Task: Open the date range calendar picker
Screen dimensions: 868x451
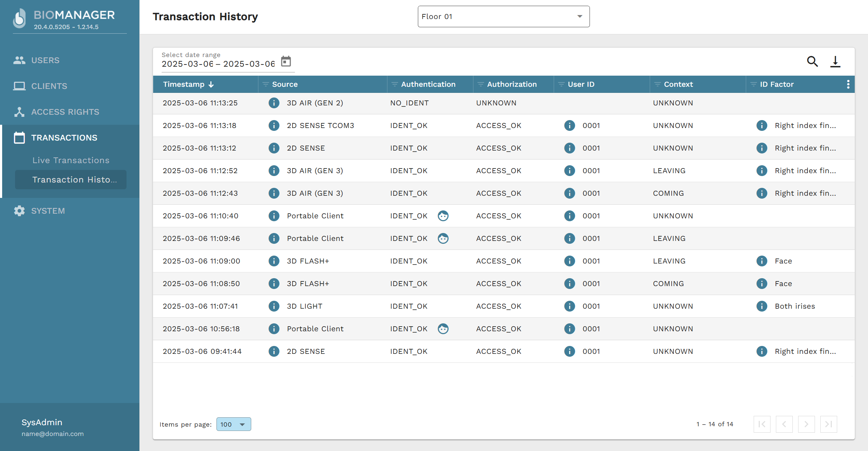Action: coord(286,61)
